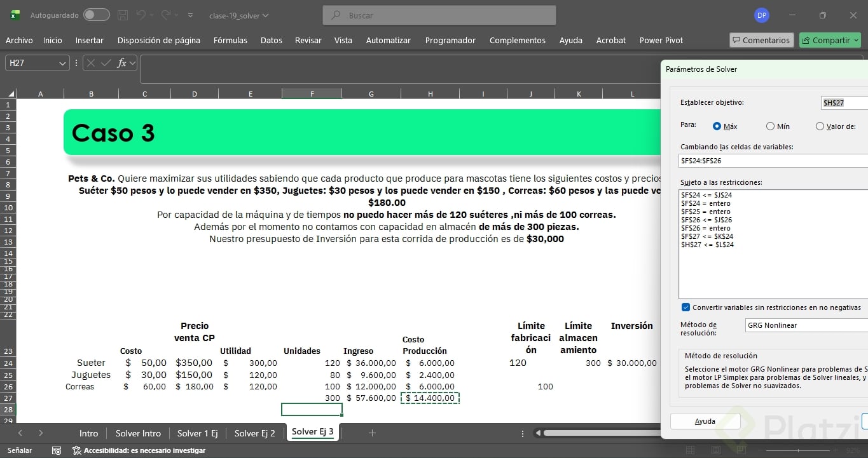Switch to the Solver 1 Ej sheet tab
This screenshot has height=458, width=868.
(198, 433)
